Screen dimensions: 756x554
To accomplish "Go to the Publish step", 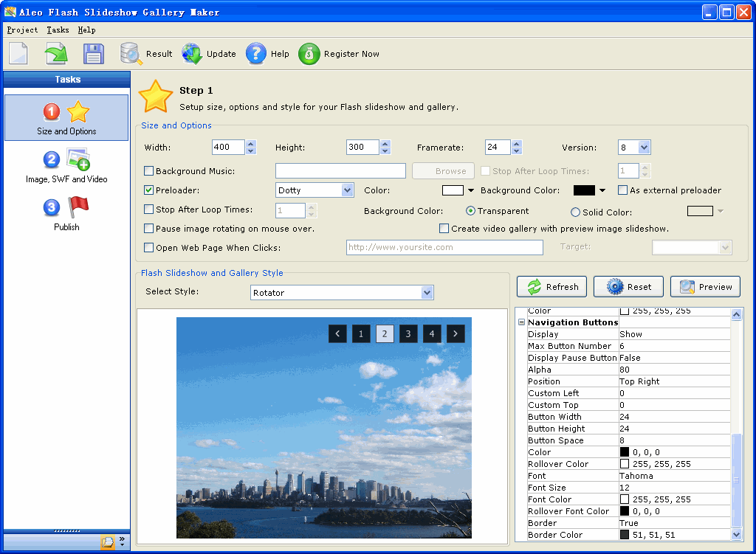I will 66,213.
